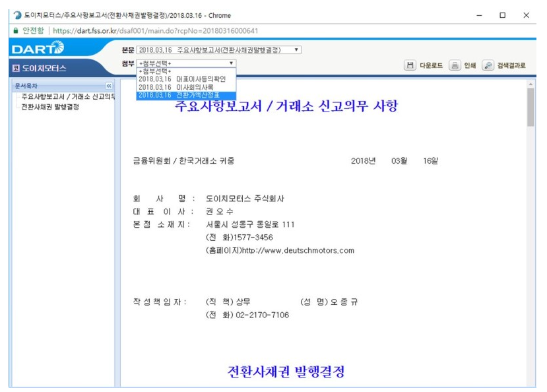Image resolution: width=547 pixels, height=392 pixels.
Task: Click the 인쇄 button label
Action: (470, 65)
